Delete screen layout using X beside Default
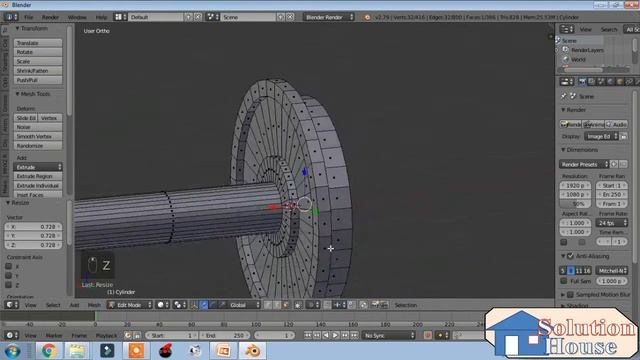Image resolution: width=640 pixels, height=360 pixels. 198,17
